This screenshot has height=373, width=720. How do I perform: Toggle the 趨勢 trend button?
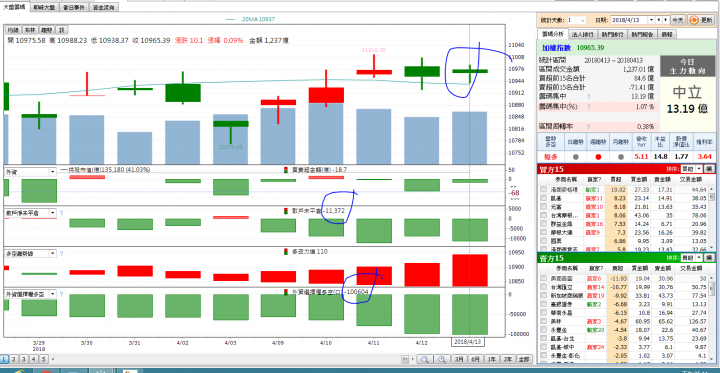click(x=46, y=30)
